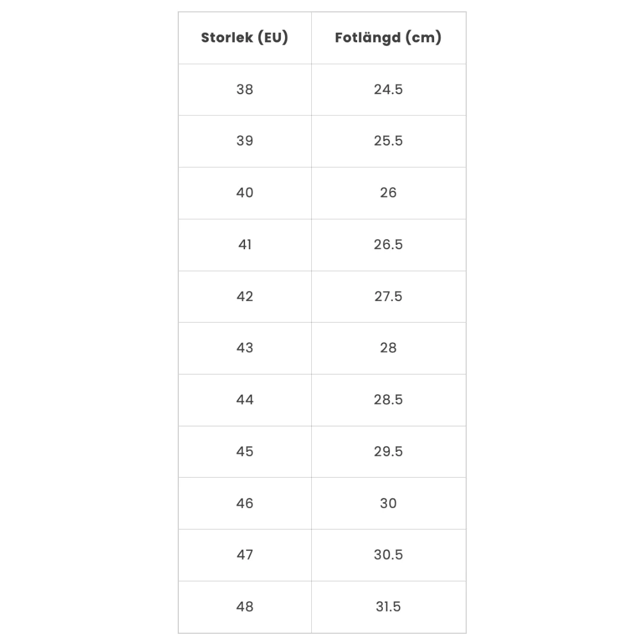This screenshot has width=644, height=644.
Task: Click size 39 in the table
Action: (244, 141)
